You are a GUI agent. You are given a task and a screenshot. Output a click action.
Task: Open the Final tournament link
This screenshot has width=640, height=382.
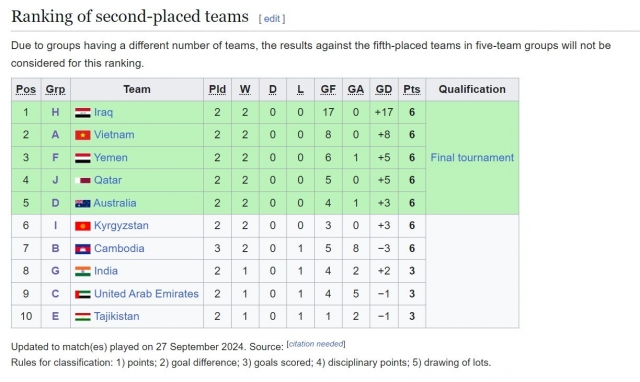point(472,158)
